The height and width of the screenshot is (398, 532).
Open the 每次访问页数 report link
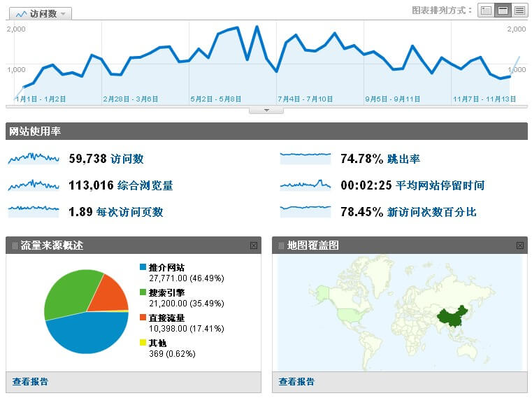tap(129, 212)
